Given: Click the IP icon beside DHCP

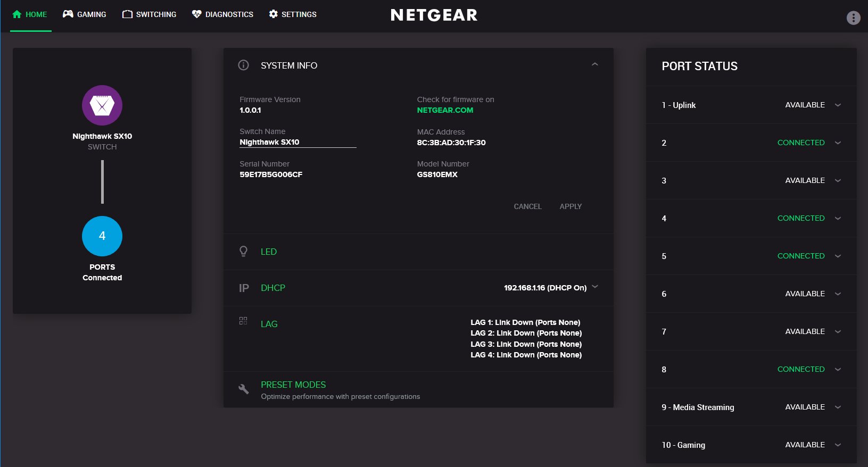Looking at the screenshot, I should (x=244, y=288).
